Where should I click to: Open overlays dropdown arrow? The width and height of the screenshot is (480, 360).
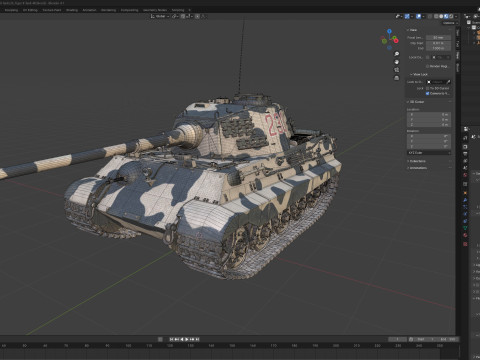423,16
